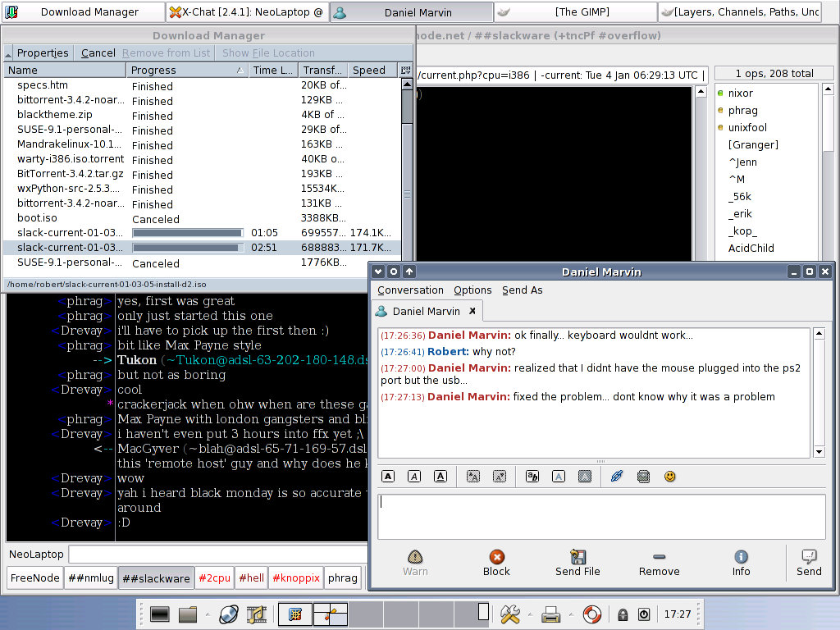840x630 pixels.
Task: Sort downloads by Name column
Action: [x=65, y=71]
